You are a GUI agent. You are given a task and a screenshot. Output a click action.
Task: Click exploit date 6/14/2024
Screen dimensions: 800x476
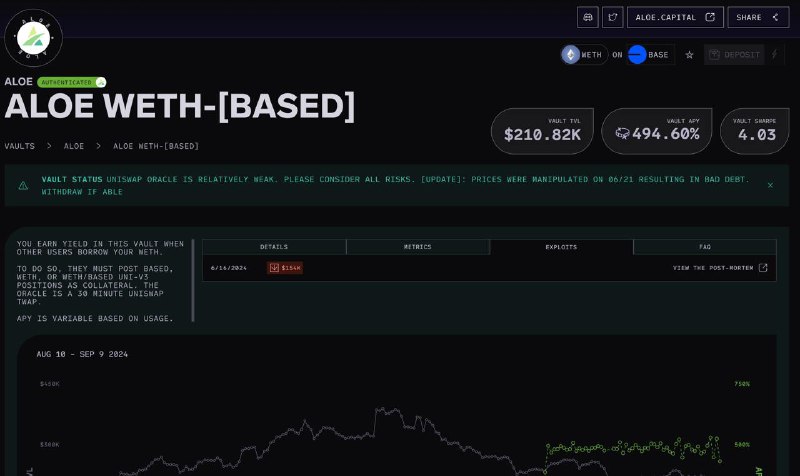click(x=229, y=268)
